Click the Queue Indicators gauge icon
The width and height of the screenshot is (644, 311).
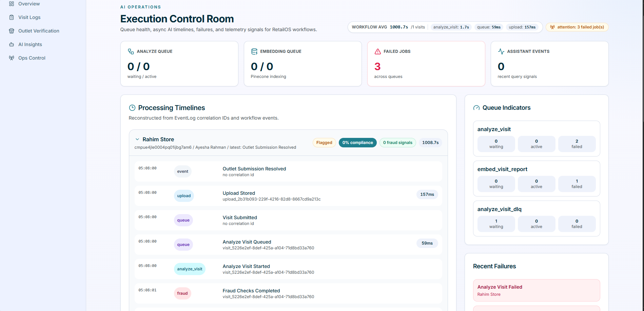click(476, 108)
